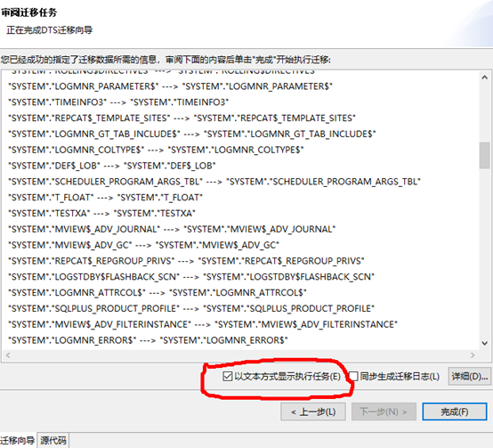The height and width of the screenshot is (448, 493).
Task: Toggle 以文本方式显示执行任务 checkbox
Action: coord(228,376)
